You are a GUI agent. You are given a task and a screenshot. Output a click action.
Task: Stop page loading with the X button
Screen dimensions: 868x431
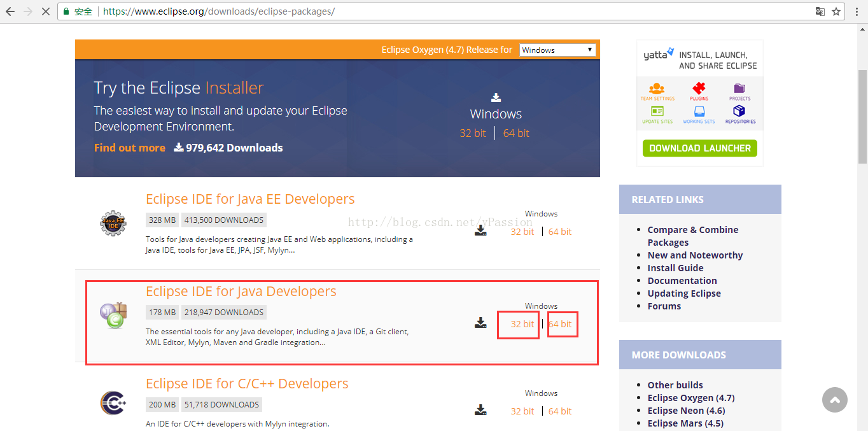[46, 11]
